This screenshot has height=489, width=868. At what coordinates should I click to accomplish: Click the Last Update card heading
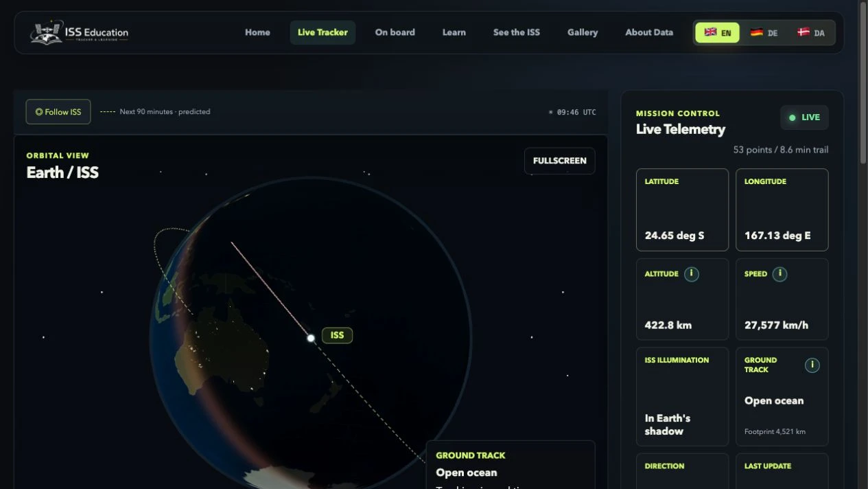tap(768, 466)
